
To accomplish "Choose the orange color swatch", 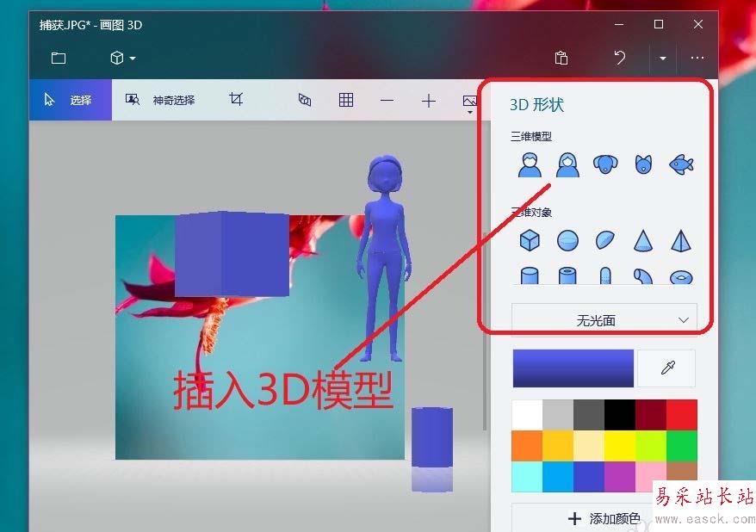I will (x=527, y=446).
